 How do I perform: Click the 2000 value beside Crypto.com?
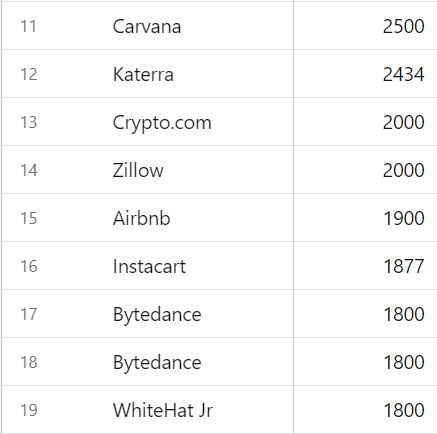[403, 122]
